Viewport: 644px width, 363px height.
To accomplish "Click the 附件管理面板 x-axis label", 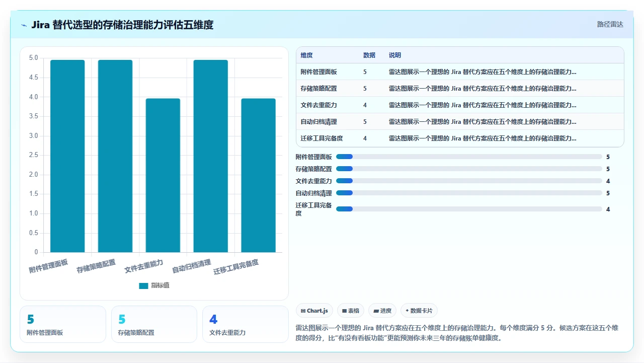I will tap(48, 265).
